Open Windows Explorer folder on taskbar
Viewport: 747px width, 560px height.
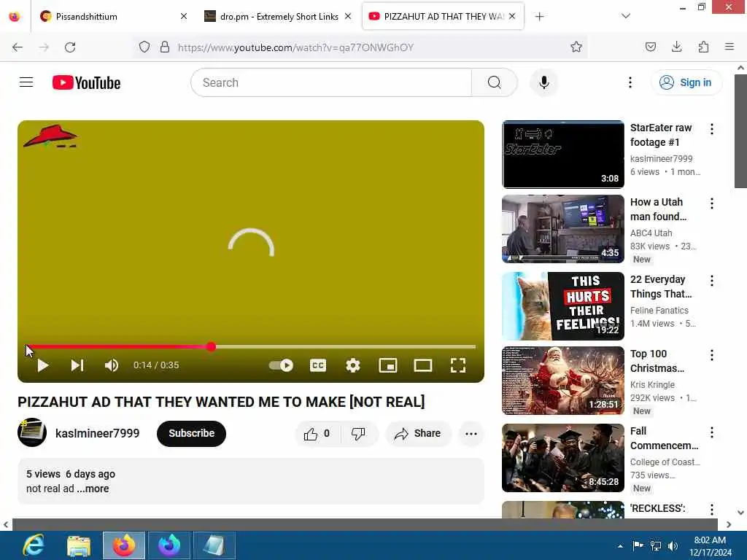79,545
